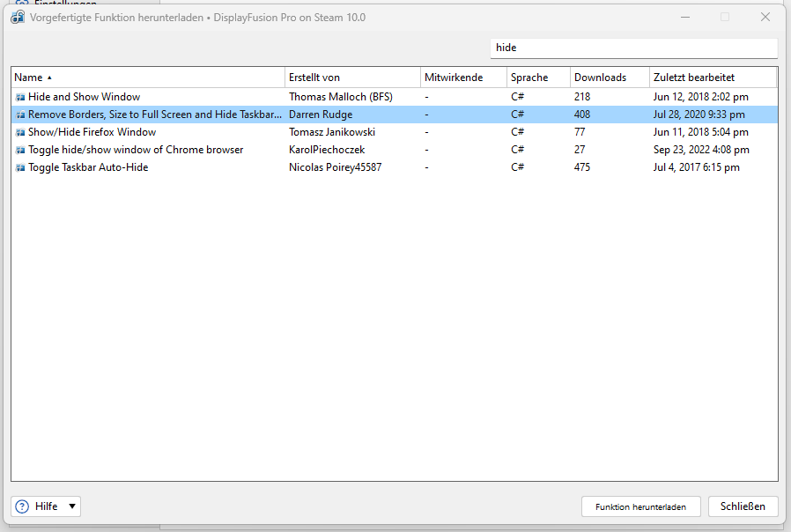The image size is (791, 532).
Task: Click author KarolPiechoczek
Action: [327, 150]
